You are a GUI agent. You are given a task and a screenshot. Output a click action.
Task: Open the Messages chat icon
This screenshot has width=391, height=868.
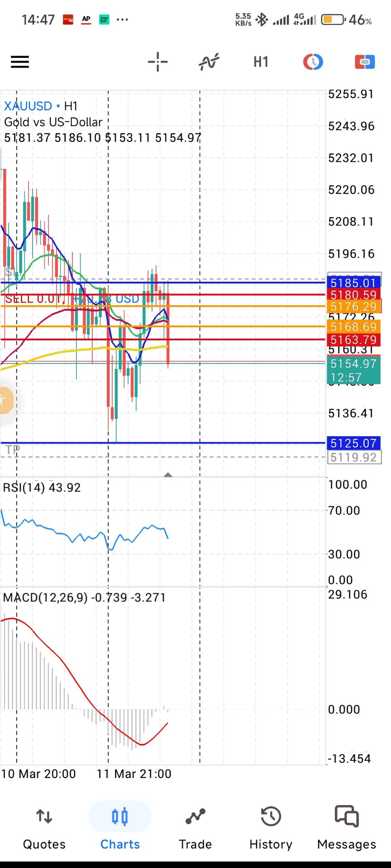pyautogui.click(x=347, y=816)
